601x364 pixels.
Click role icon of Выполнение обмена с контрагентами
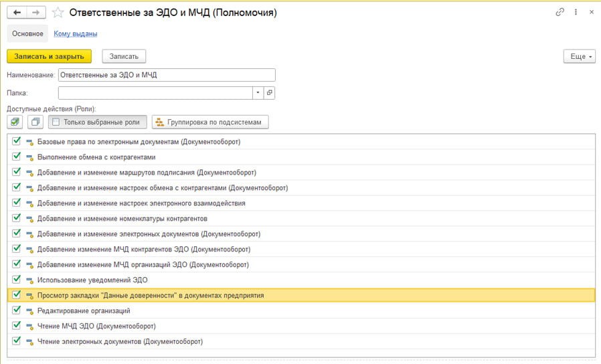(x=29, y=157)
